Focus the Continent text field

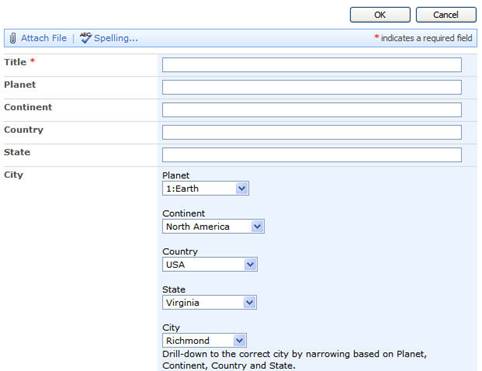pyautogui.click(x=312, y=110)
